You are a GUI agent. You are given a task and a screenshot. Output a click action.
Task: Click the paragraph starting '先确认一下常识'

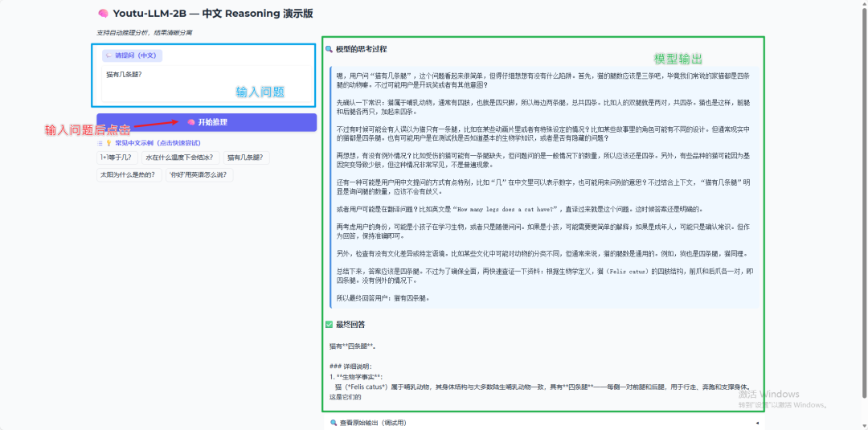tap(543, 107)
